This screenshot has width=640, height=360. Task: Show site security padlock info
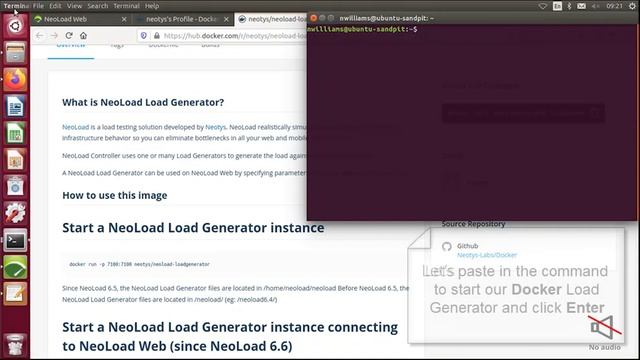156,36
